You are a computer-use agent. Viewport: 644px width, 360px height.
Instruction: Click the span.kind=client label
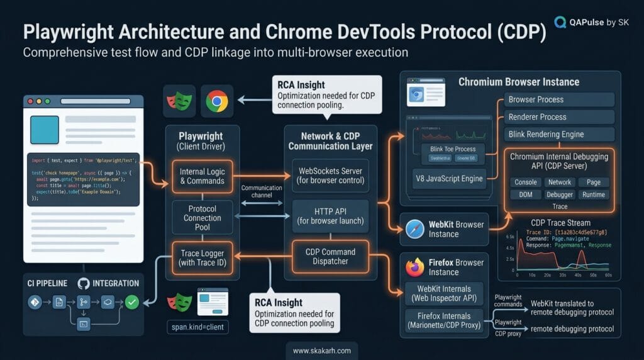point(197,327)
